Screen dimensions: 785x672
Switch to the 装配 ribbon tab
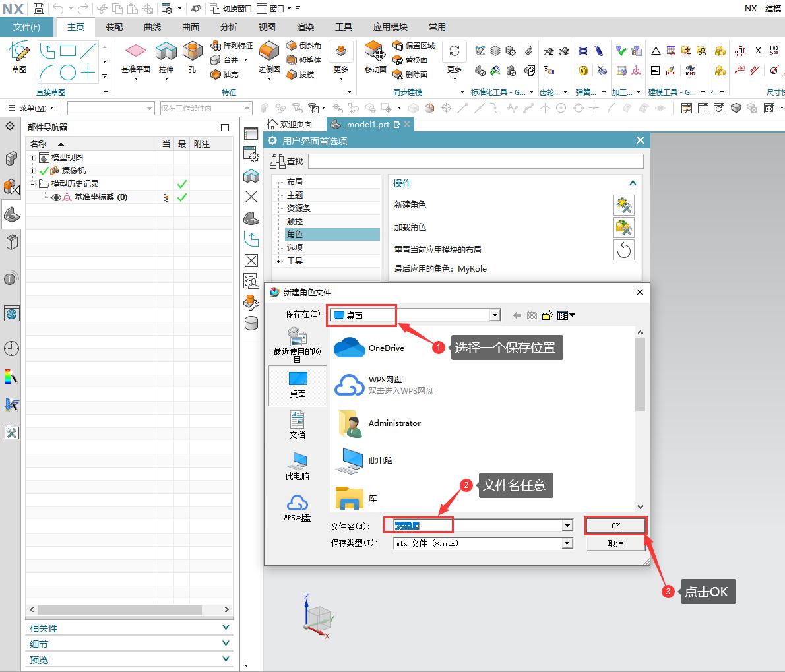(x=114, y=27)
